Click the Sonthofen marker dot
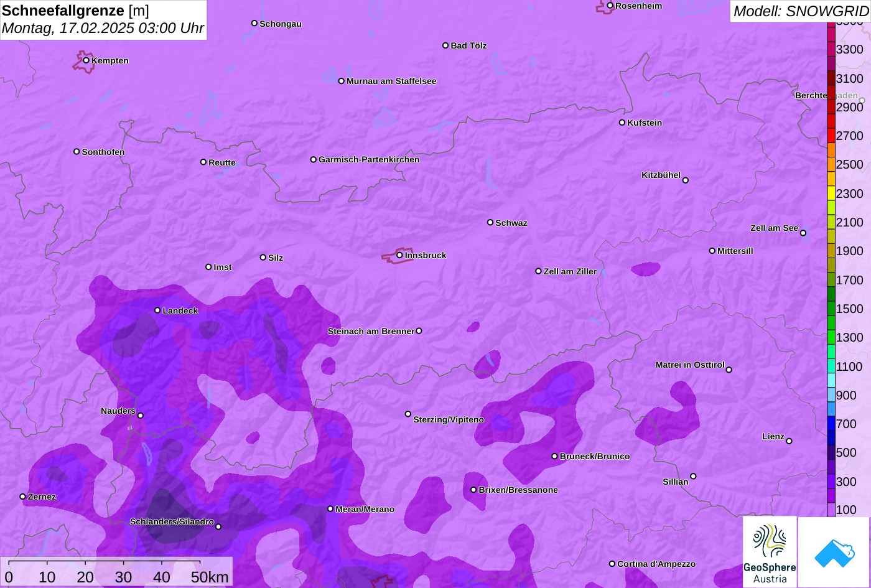The height and width of the screenshot is (588, 871). [x=77, y=152]
